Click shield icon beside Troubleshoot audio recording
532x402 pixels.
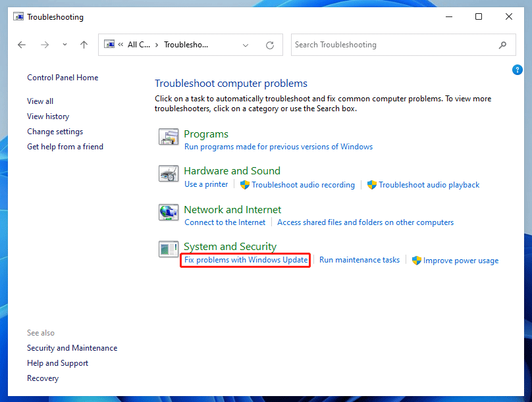coord(245,185)
